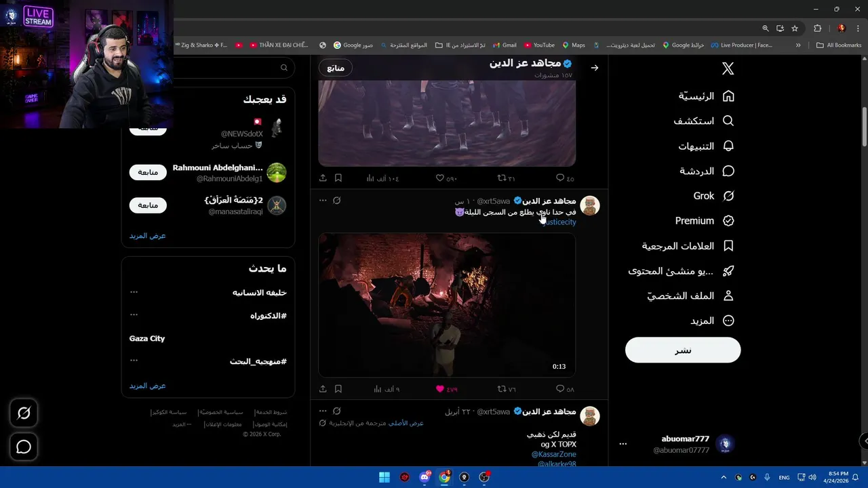View analytics of post with ١٠٤ ألف views
The height and width of the screenshot is (488, 868).
pos(382,178)
